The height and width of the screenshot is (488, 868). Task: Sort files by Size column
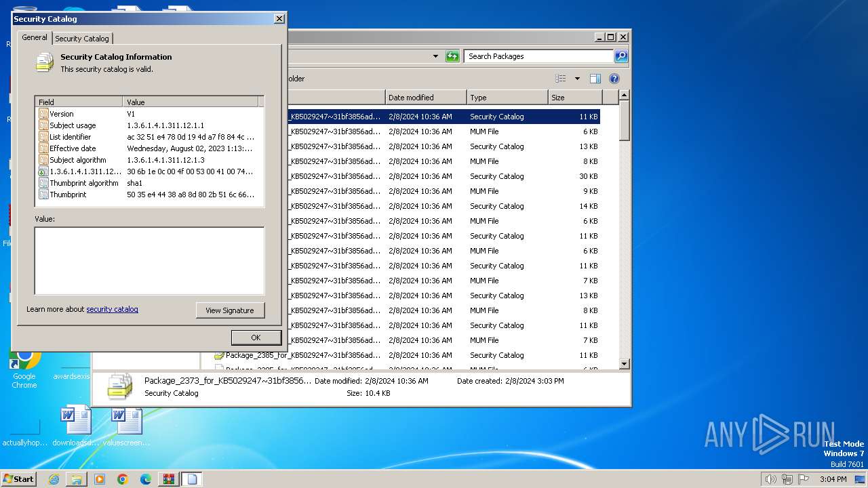[575, 98]
